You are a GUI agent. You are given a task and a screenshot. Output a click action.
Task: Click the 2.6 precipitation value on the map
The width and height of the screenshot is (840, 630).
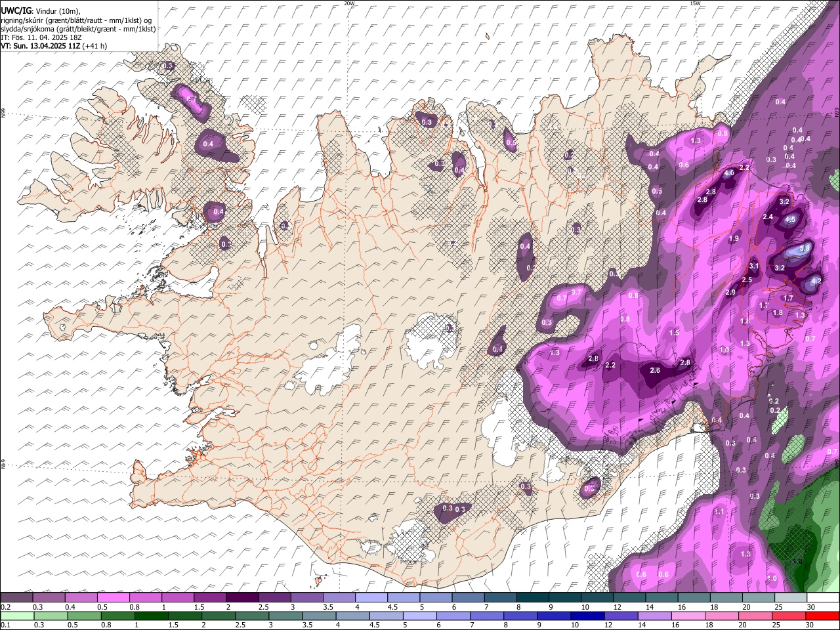[655, 371]
